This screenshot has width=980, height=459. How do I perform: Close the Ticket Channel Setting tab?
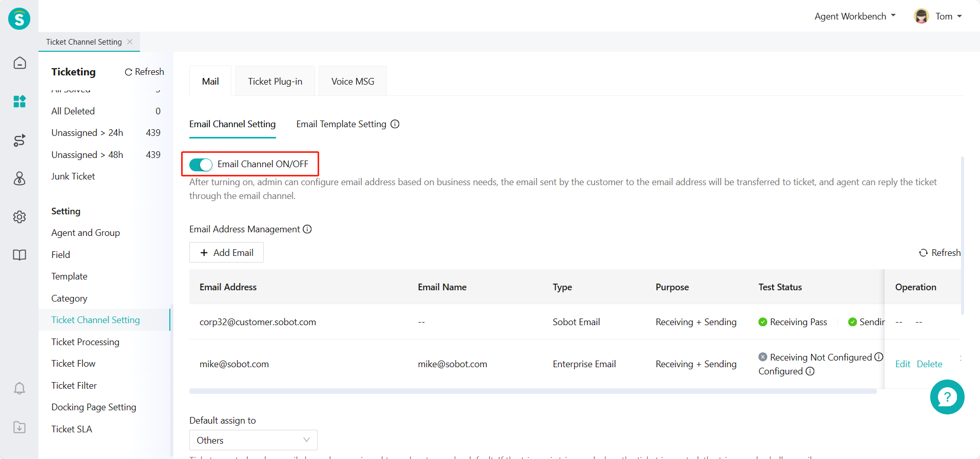[x=130, y=42]
